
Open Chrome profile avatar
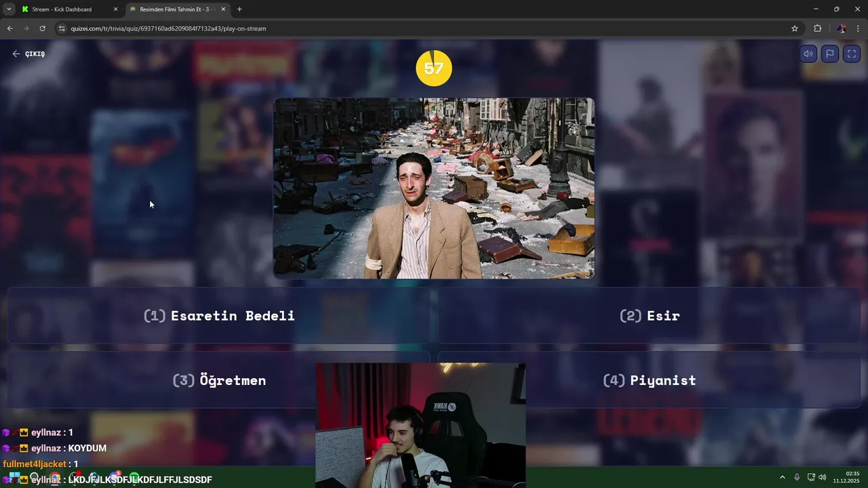pos(842,28)
